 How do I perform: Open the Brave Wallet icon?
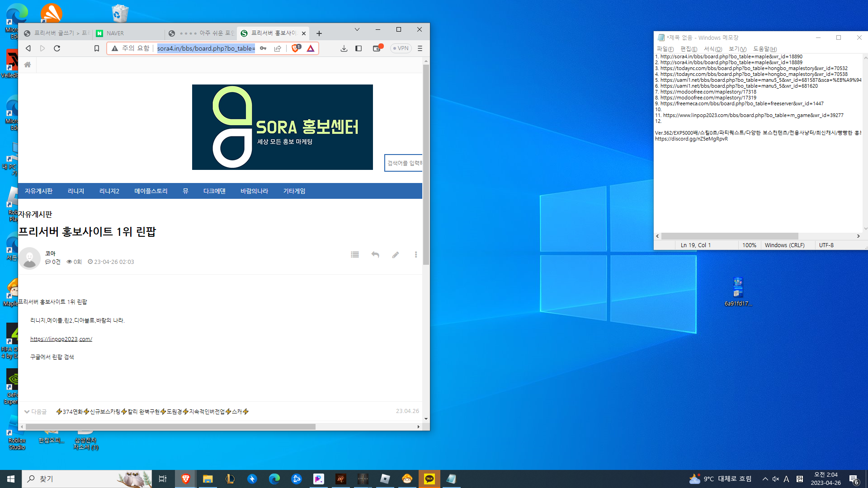[x=377, y=48]
